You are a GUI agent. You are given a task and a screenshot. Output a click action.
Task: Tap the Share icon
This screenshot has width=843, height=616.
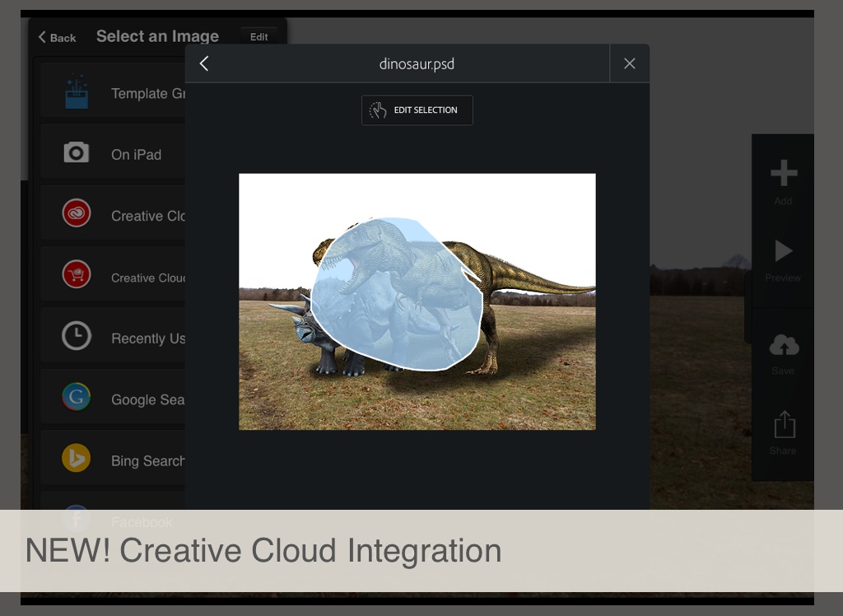(x=783, y=426)
